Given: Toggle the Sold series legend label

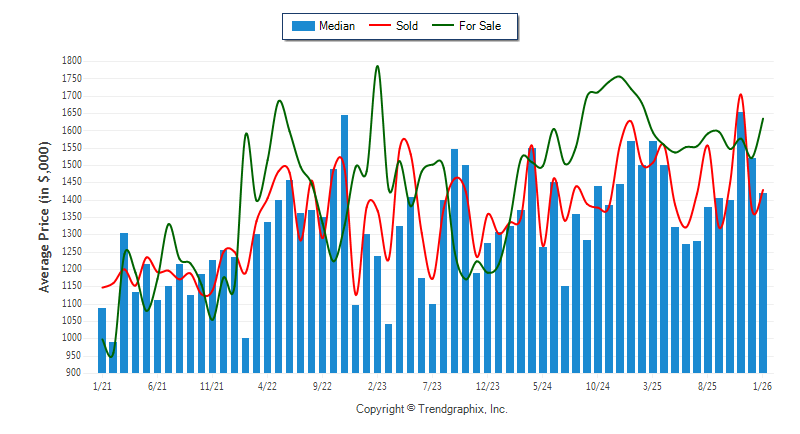Looking at the screenshot, I should (408, 26).
